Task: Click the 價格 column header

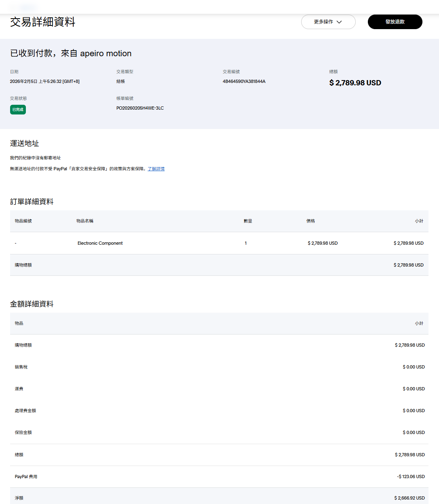Action: [x=310, y=221]
